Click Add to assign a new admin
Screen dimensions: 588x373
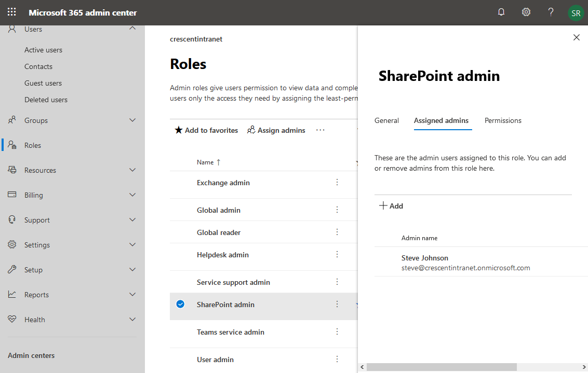[391, 205]
